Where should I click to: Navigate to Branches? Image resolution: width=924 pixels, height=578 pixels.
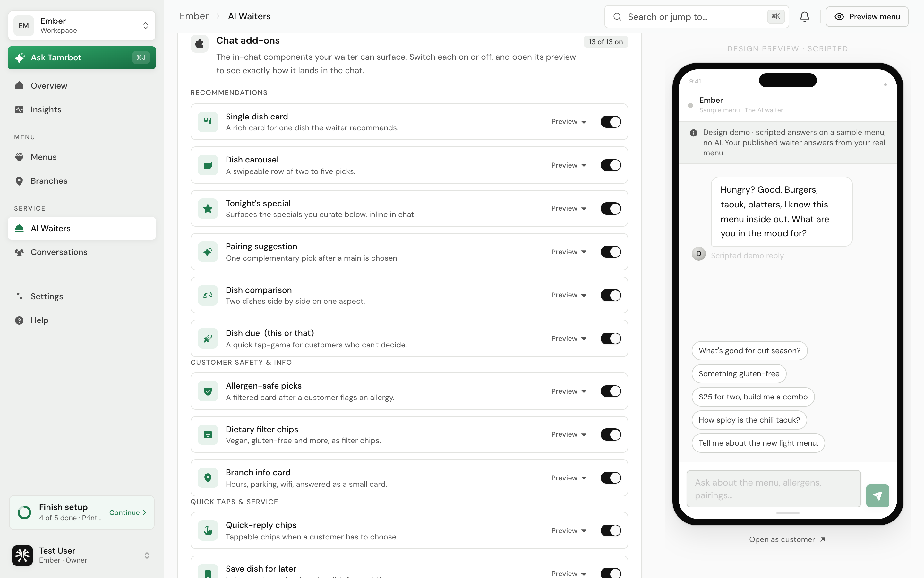coord(82,181)
